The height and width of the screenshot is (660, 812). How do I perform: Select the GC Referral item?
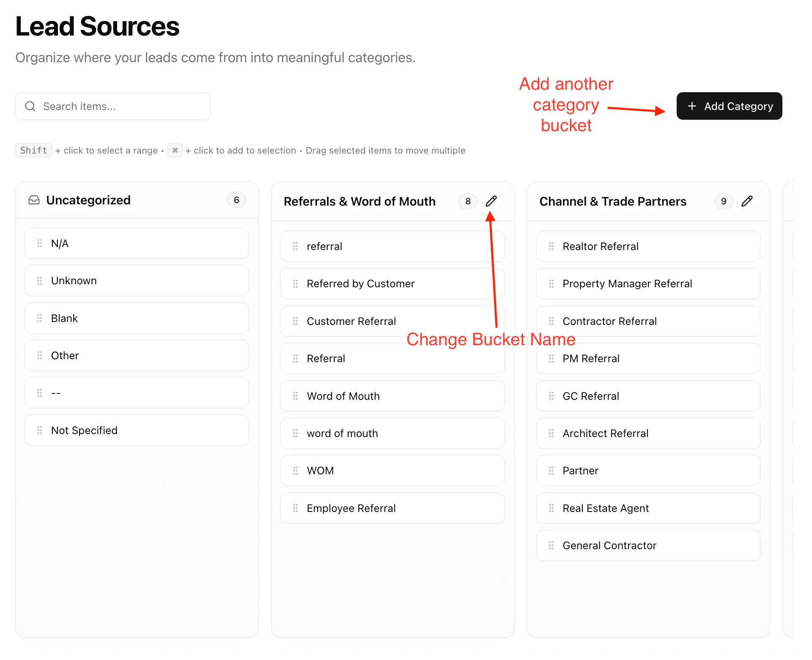(648, 396)
